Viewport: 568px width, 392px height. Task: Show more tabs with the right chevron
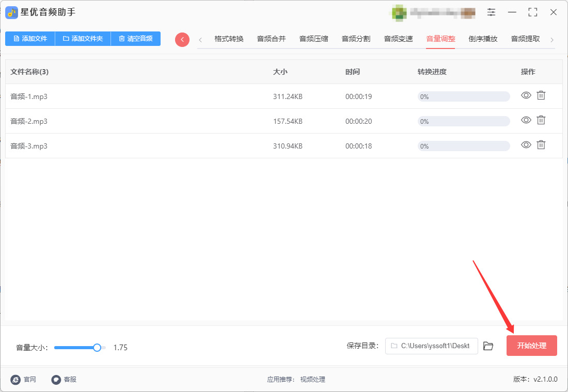pos(551,40)
